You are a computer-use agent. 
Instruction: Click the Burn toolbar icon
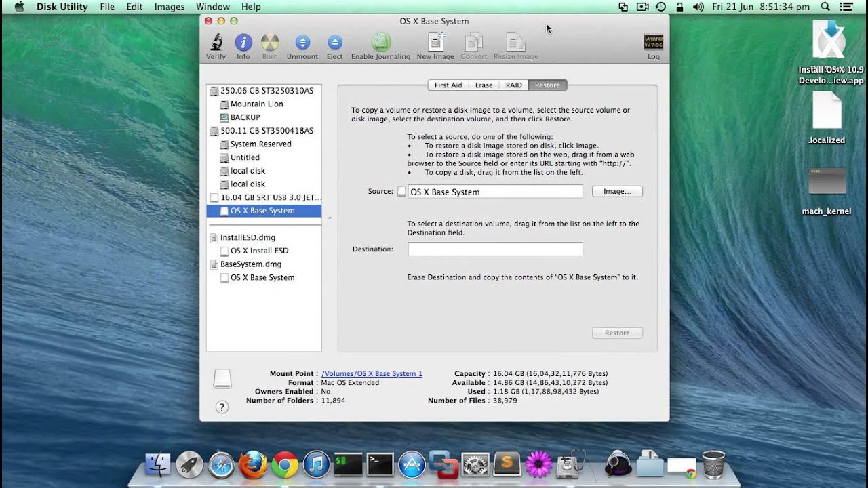point(270,43)
